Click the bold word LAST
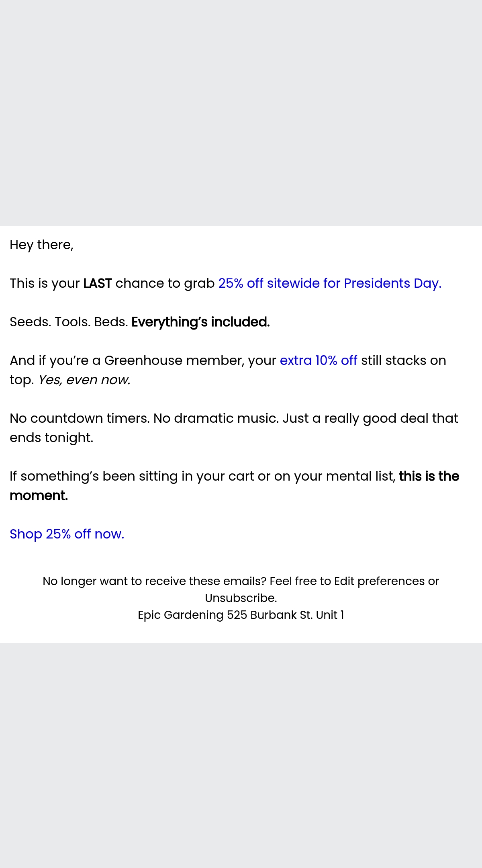The image size is (482, 868). [97, 283]
